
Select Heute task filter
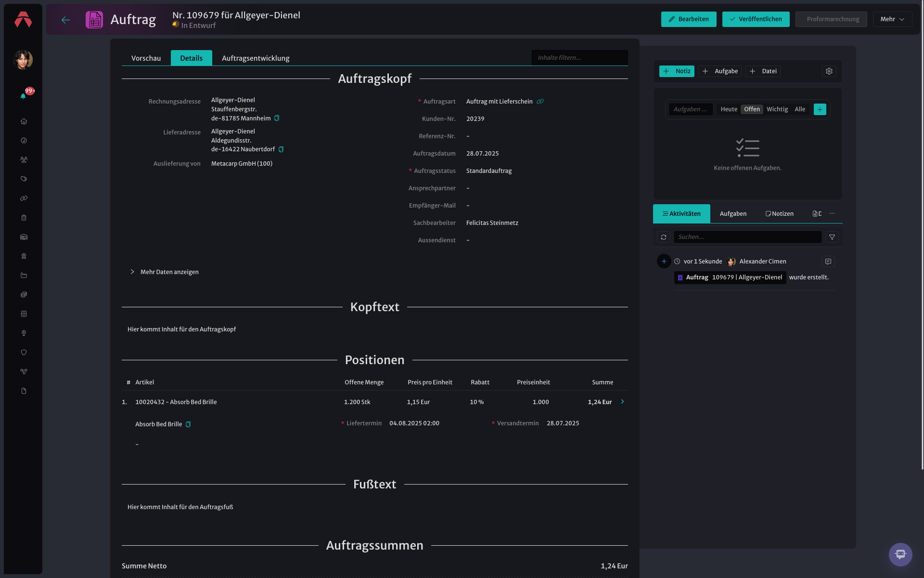pos(729,109)
